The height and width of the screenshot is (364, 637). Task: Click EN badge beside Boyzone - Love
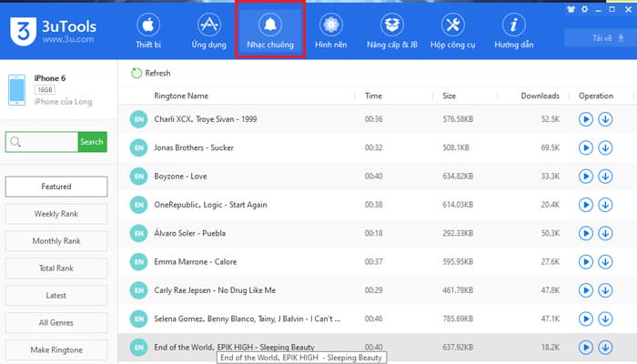click(x=138, y=177)
